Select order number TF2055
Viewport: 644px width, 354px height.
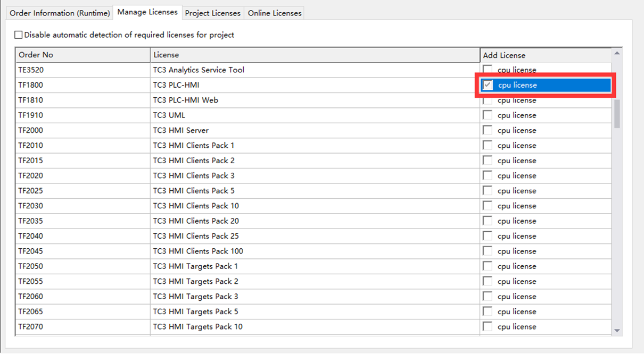(x=30, y=281)
